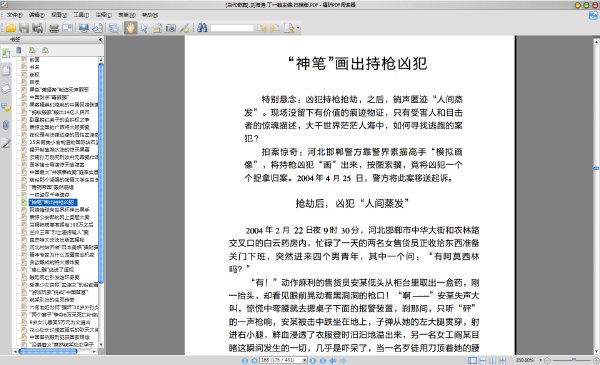
Task: Select facing pages layout icon
Action: tap(492, 360)
